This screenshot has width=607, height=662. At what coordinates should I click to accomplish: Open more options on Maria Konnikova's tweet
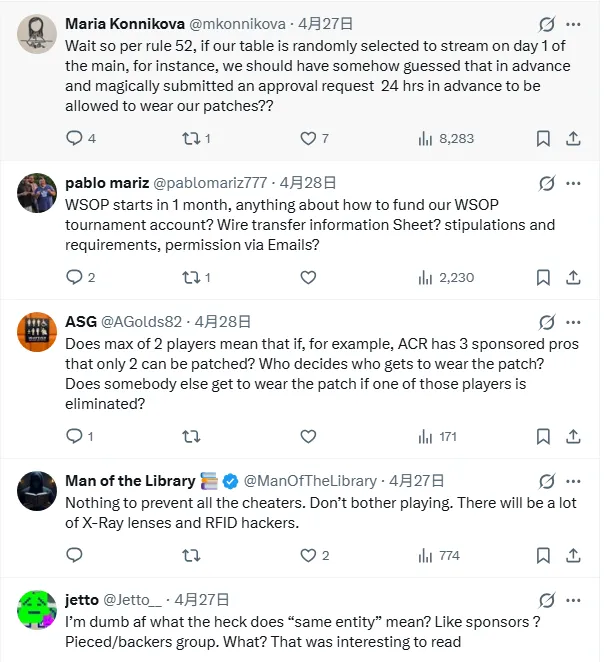(574, 24)
